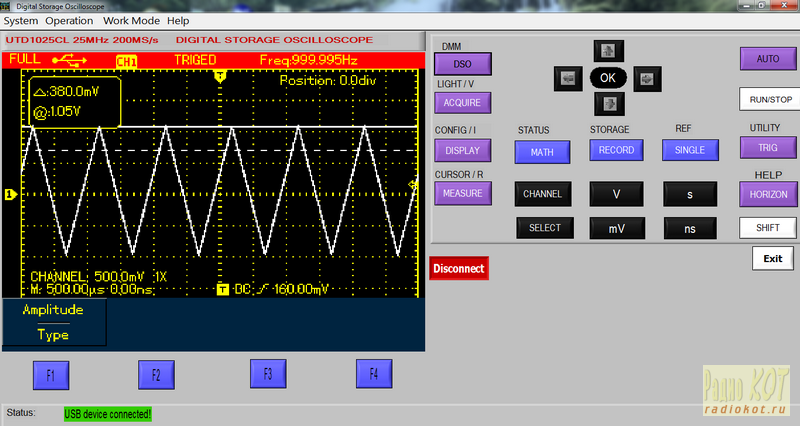Toggle RUN/STOP acquisition

[x=767, y=100]
